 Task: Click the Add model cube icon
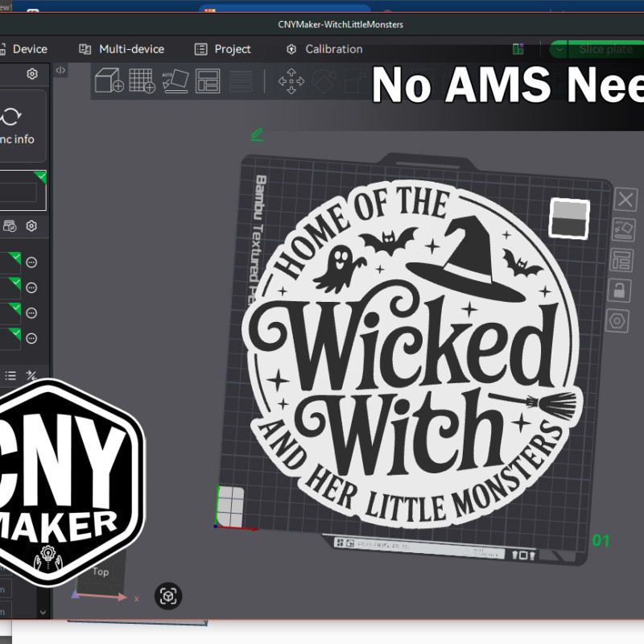click(109, 80)
